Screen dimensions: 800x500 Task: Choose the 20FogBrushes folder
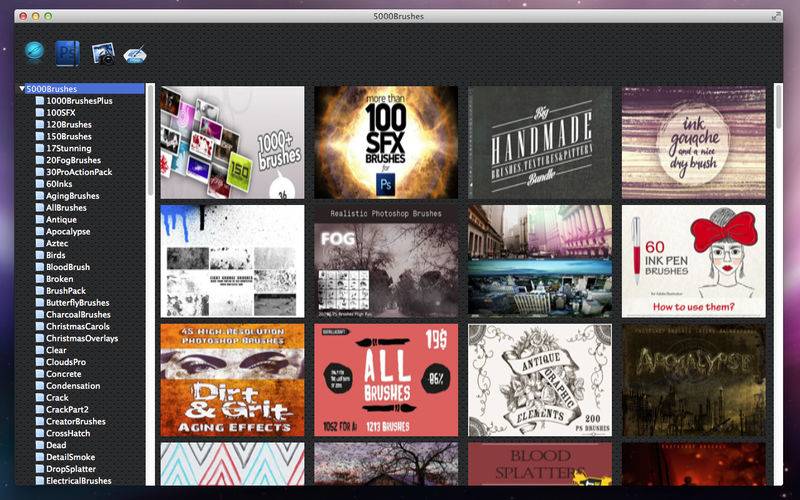(68, 160)
